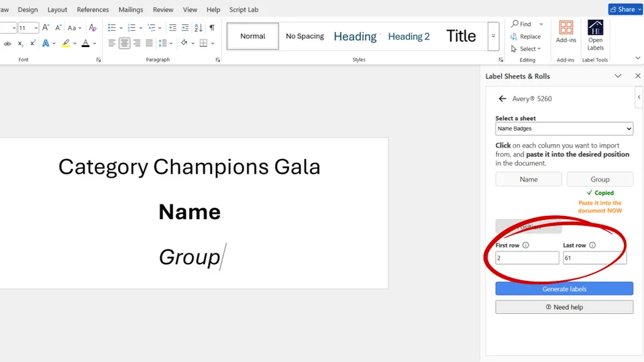Click the Increase Indent icon
The image size is (644, 362).
(x=185, y=27)
